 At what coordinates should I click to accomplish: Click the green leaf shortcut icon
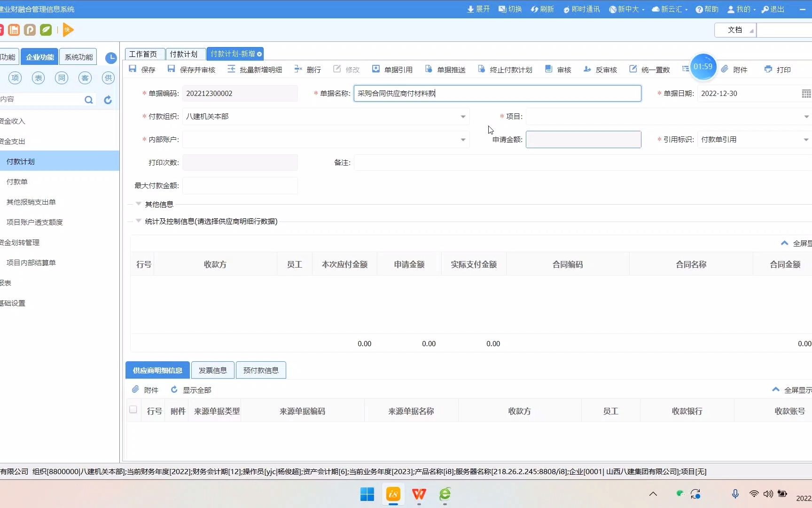(x=46, y=30)
